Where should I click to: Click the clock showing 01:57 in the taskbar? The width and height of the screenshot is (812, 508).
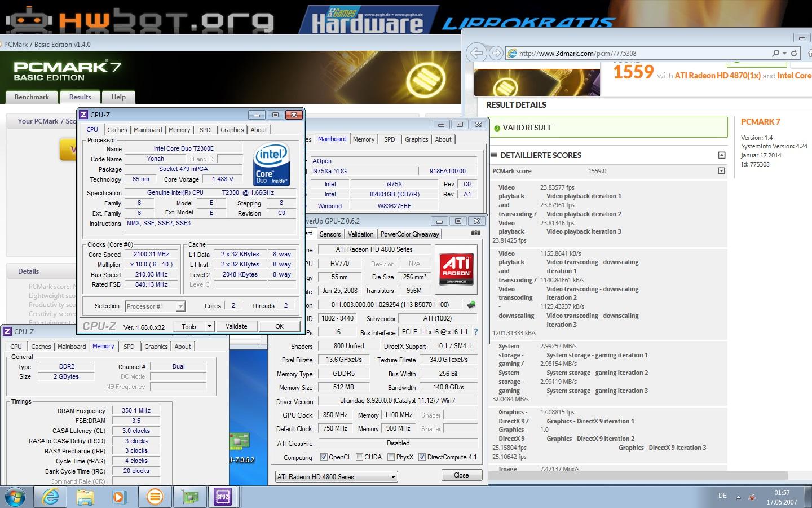coord(782,492)
